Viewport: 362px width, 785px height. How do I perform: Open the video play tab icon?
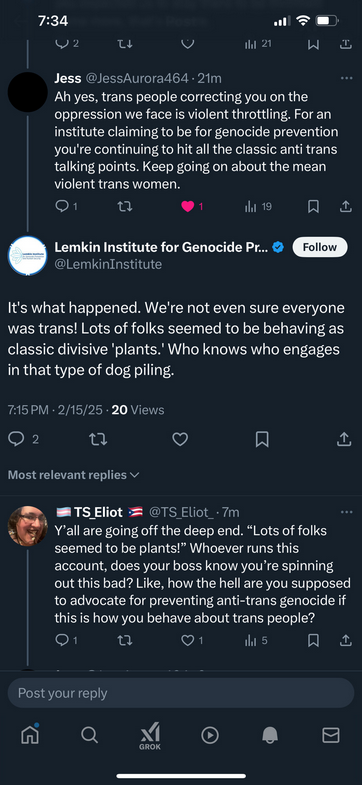210,734
